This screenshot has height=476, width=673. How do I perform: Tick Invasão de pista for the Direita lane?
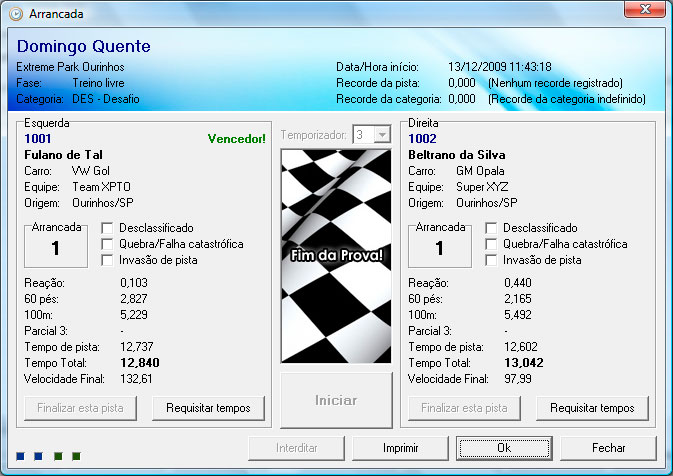click(492, 260)
